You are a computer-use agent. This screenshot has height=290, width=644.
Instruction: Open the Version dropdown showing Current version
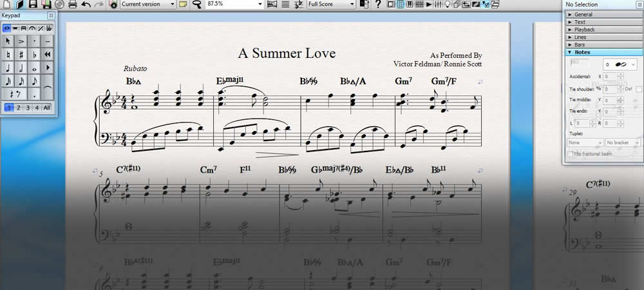pos(148,4)
